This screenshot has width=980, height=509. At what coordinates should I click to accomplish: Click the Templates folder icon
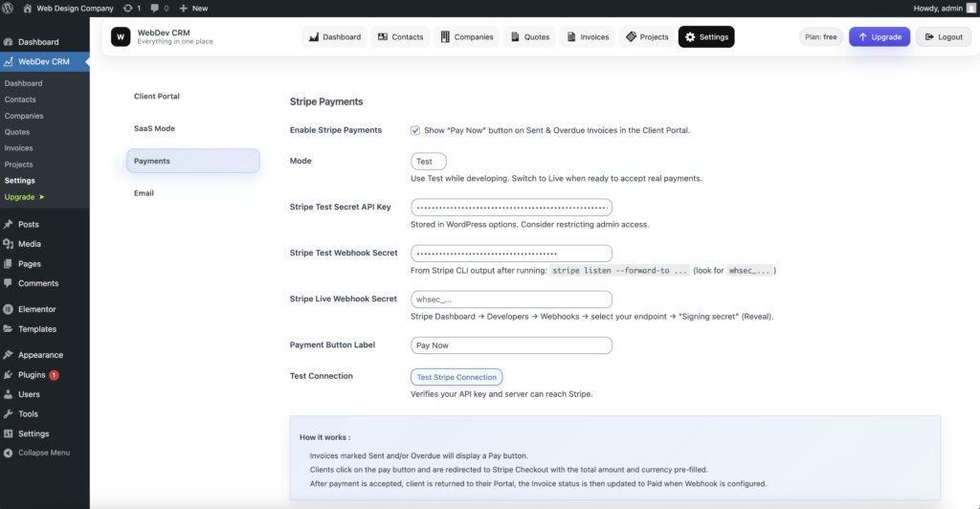pos(8,328)
